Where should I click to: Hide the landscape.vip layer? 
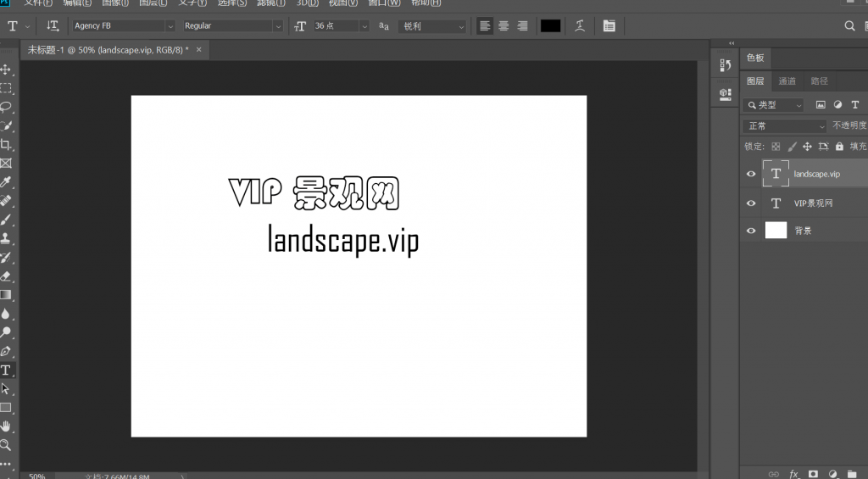pyautogui.click(x=751, y=174)
